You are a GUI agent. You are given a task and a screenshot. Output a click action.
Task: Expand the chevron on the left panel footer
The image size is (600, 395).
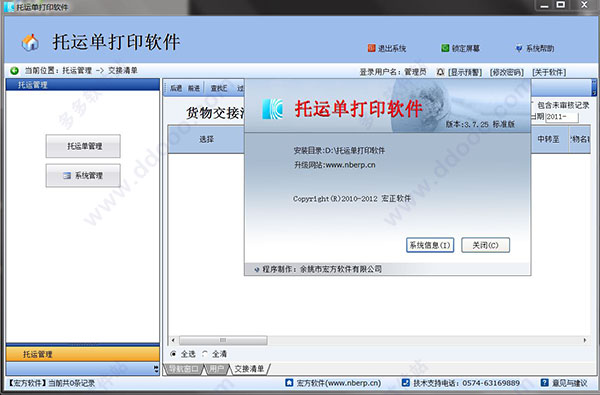tap(156, 369)
